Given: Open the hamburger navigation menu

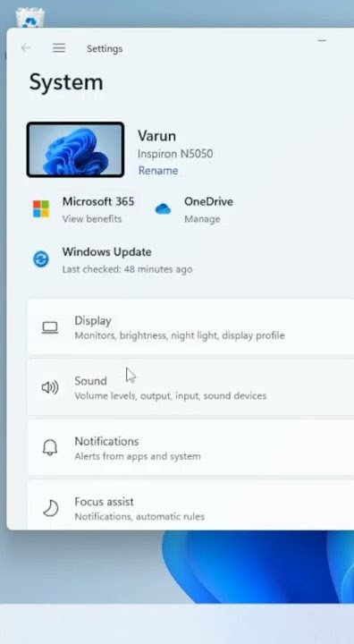Looking at the screenshot, I should (59, 48).
